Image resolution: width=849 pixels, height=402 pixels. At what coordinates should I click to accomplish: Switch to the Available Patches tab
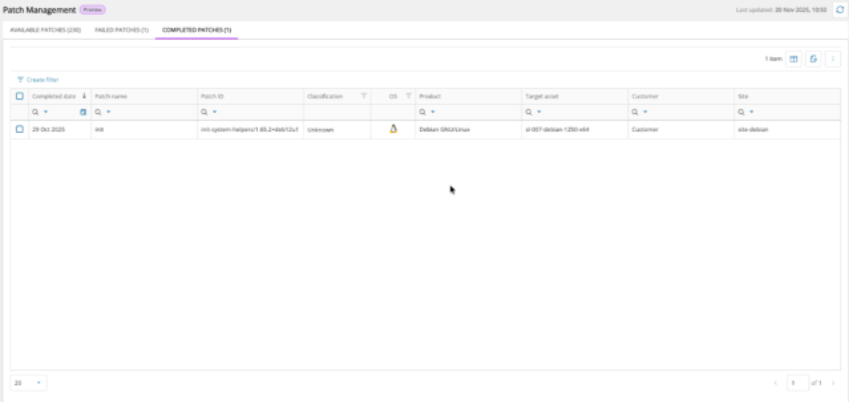[45, 30]
